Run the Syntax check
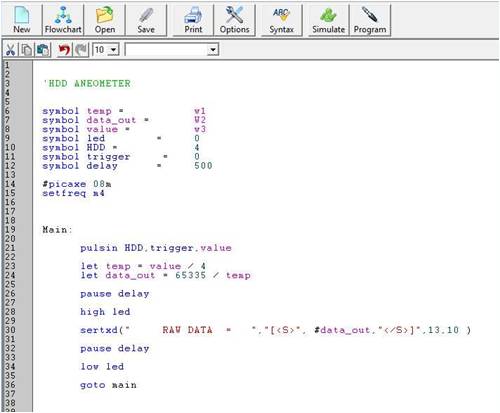Viewport: 500px width, 413px height. [x=282, y=19]
